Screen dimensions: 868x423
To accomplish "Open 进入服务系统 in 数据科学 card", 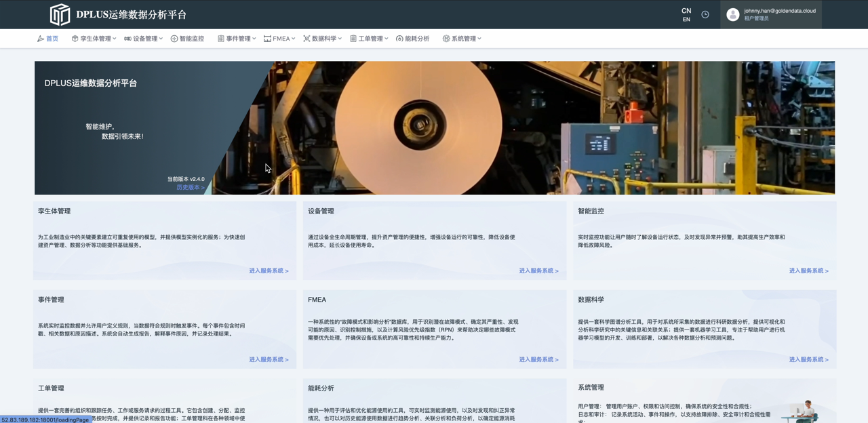I will (808, 360).
